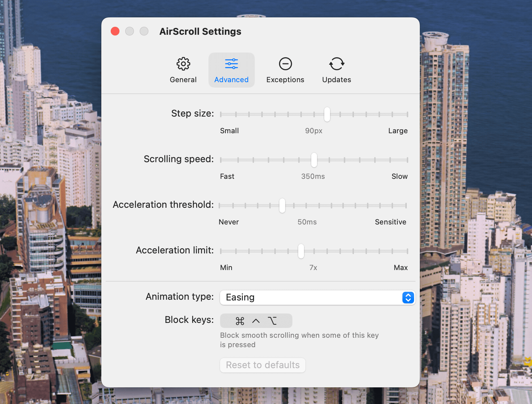
Task: Select the Option key block icon
Action: [273, 321]
